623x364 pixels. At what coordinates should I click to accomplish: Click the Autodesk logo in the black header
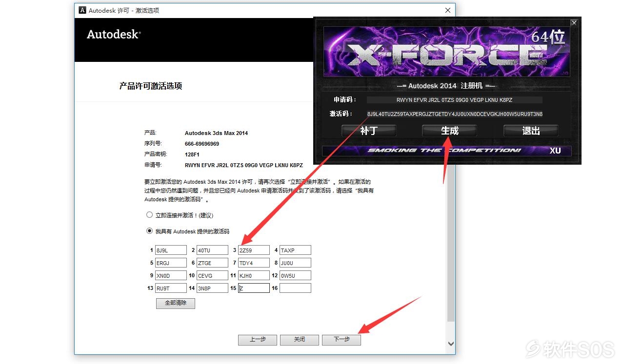point(114,35)
